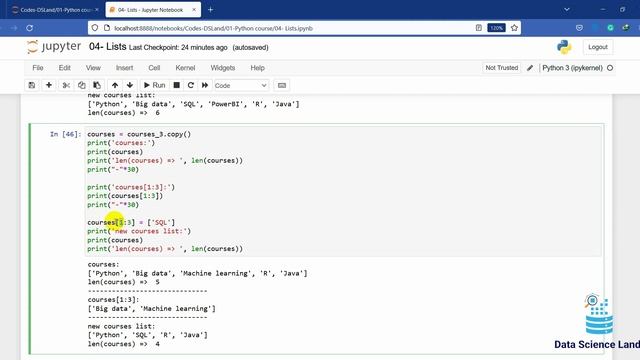640x360 pixels.
Task: Click the print('courses[1:3]:') code line
Action: (x=131, y=187)
